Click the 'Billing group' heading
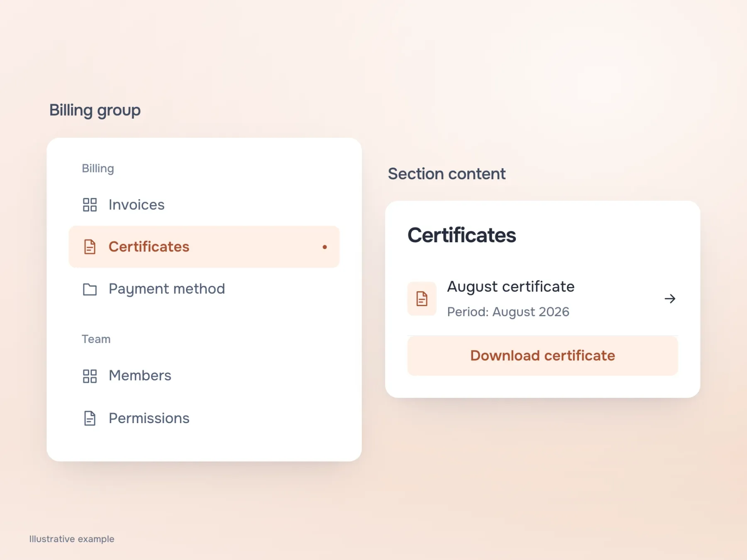 (x=95, y=110)
